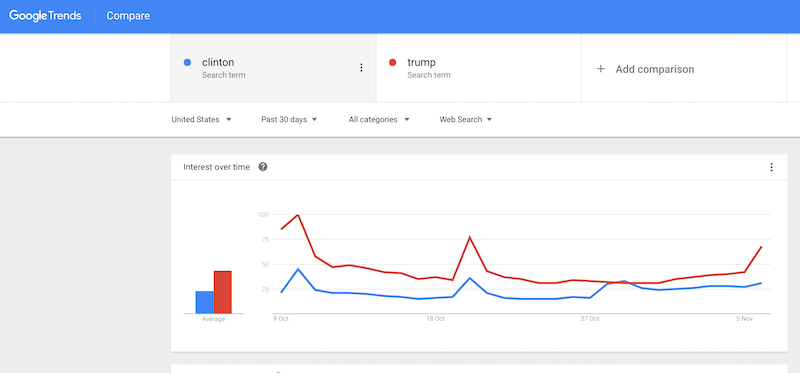Click the 75 value on the y-axis

(265, 239)
